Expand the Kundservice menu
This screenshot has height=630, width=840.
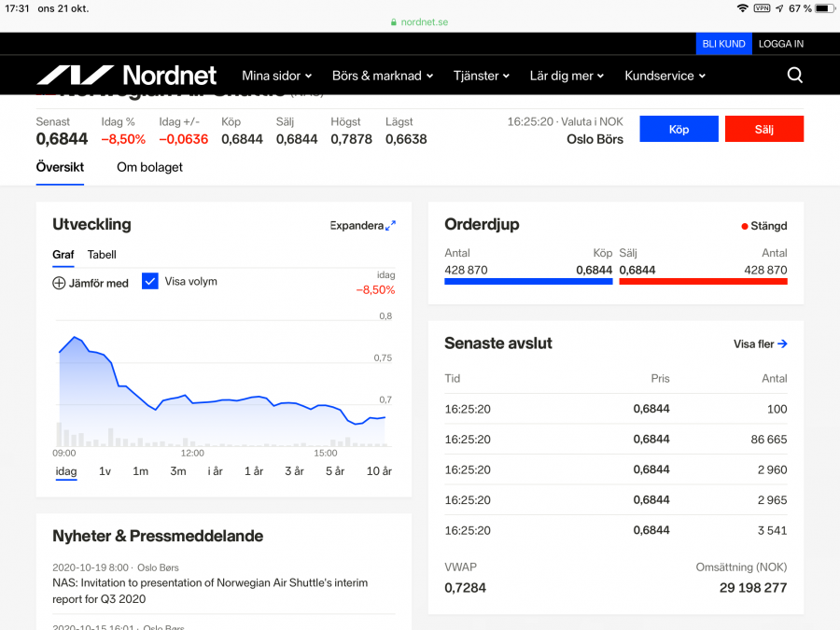click(x=665, y=76)
